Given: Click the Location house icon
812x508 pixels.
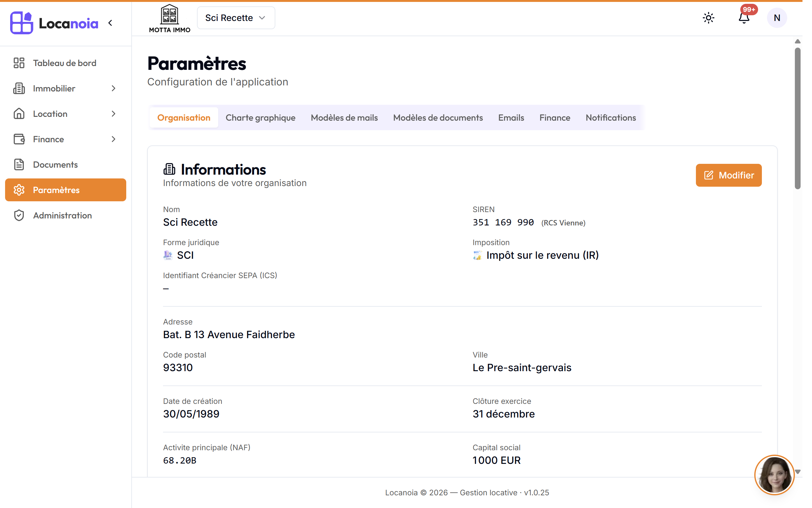Looking at the screenshot, I should tap(19, 114).
